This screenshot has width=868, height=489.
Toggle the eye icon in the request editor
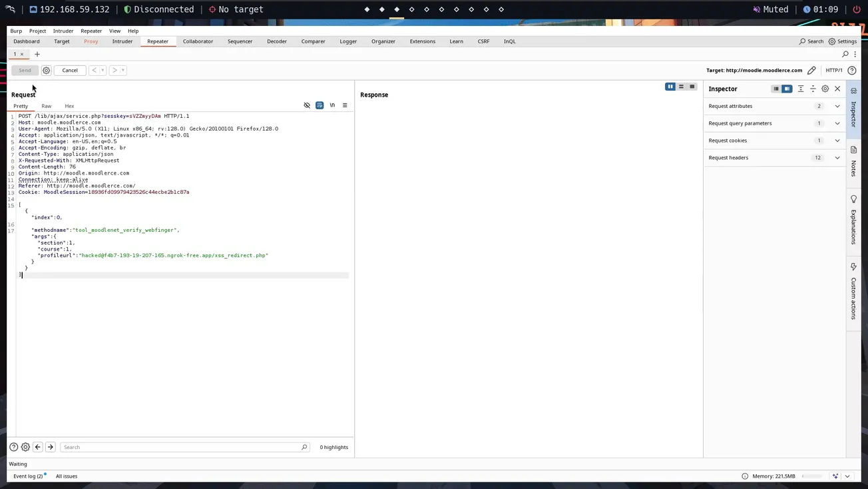click(307, 105)
